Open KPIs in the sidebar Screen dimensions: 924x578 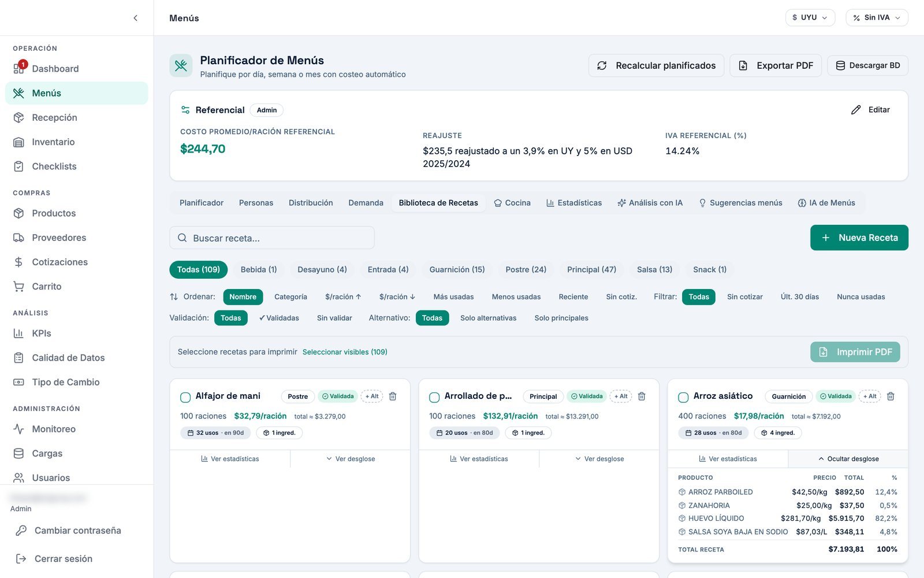pyautogui.click(x=76, y=334)
